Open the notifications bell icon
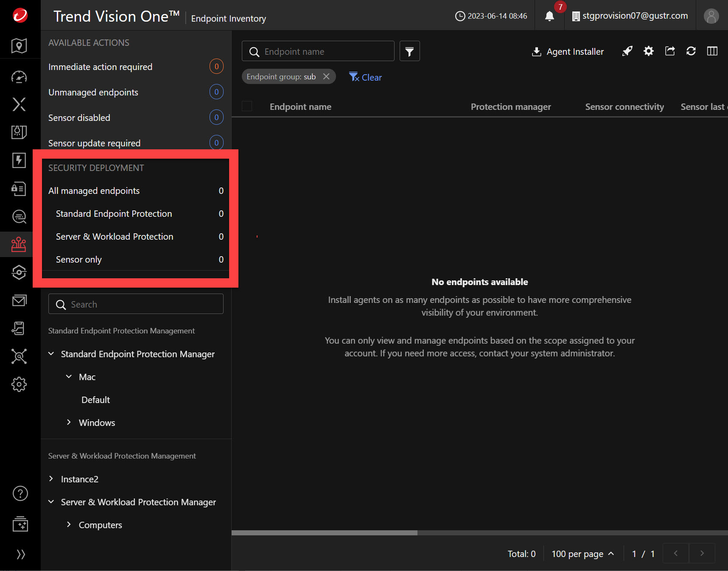This screenshot has width=728, height=571. (x=549, y=16)
